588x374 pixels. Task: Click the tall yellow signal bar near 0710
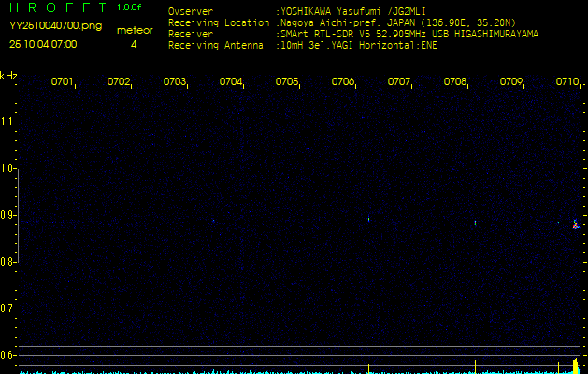(x=576, y=366)
